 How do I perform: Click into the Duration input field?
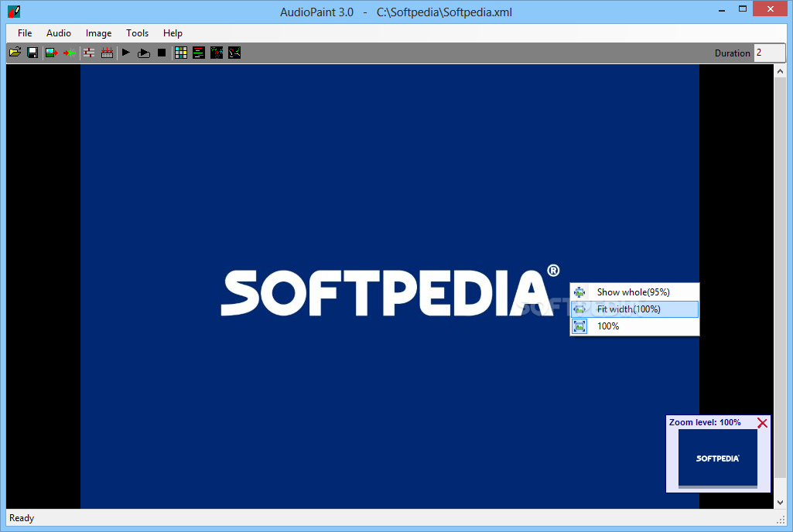pyautogui.click(x=769, y=53)
